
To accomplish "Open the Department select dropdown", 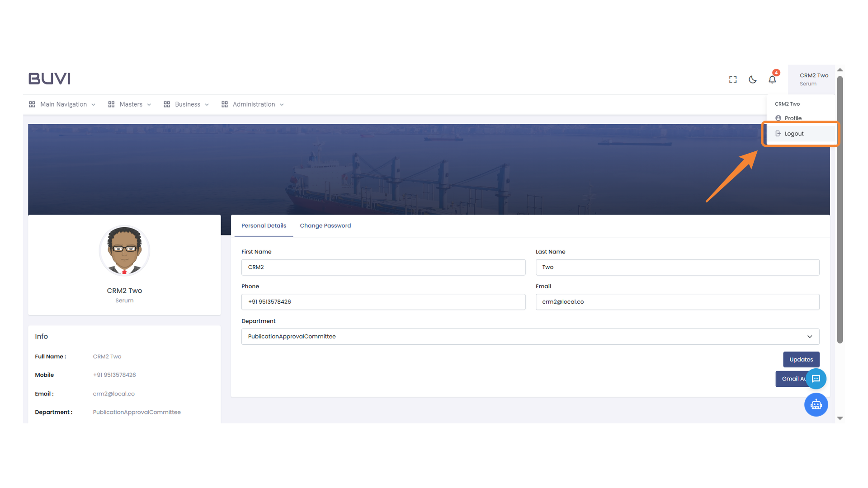I will click(530, 337).
